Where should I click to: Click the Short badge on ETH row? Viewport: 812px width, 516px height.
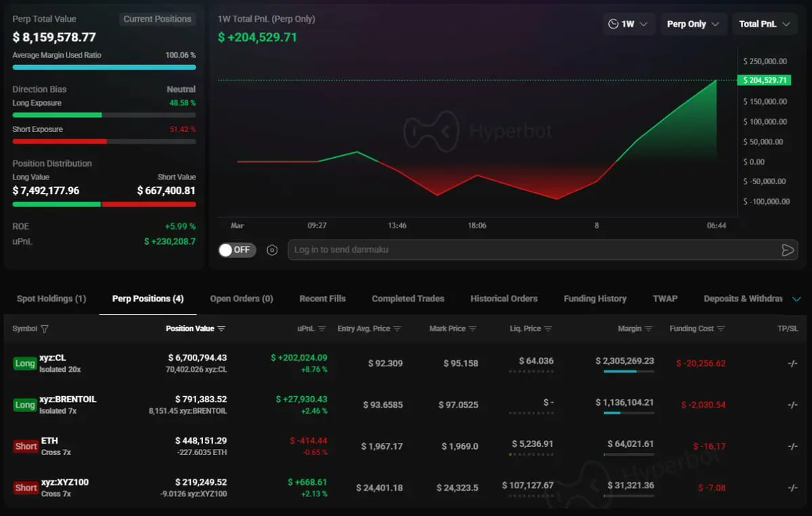tap(26, 446)
